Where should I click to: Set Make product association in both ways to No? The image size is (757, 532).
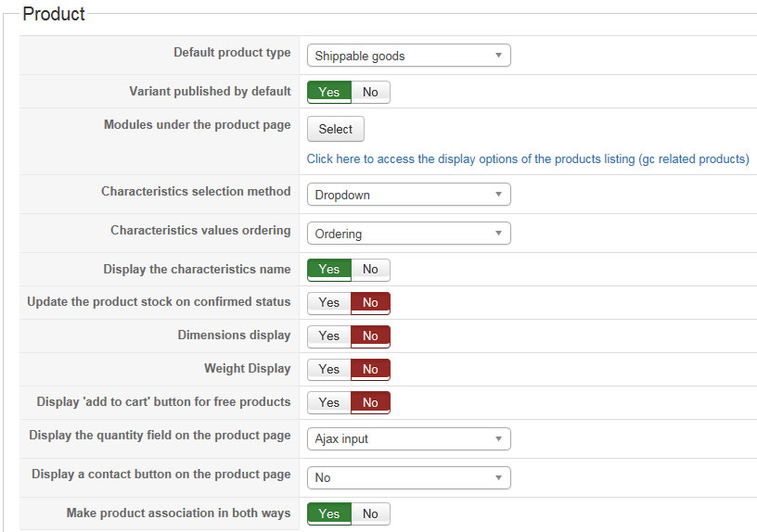coord(370,513)
